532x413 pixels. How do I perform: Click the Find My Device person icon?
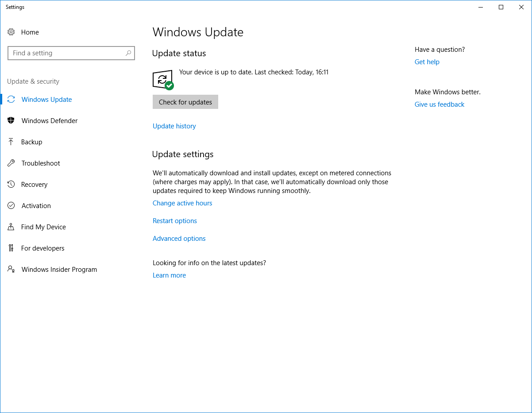[11, 227]
